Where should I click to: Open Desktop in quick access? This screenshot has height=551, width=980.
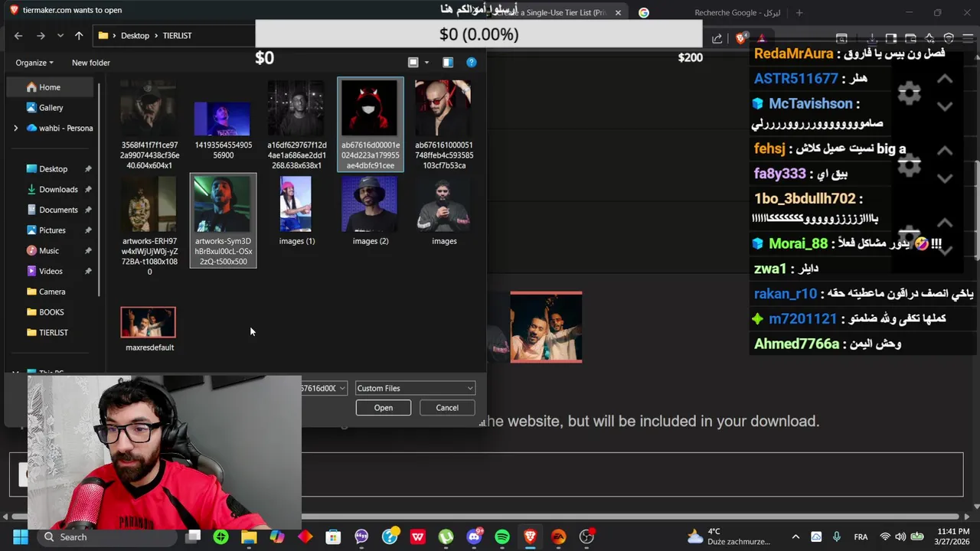click(x=53, y=169)
